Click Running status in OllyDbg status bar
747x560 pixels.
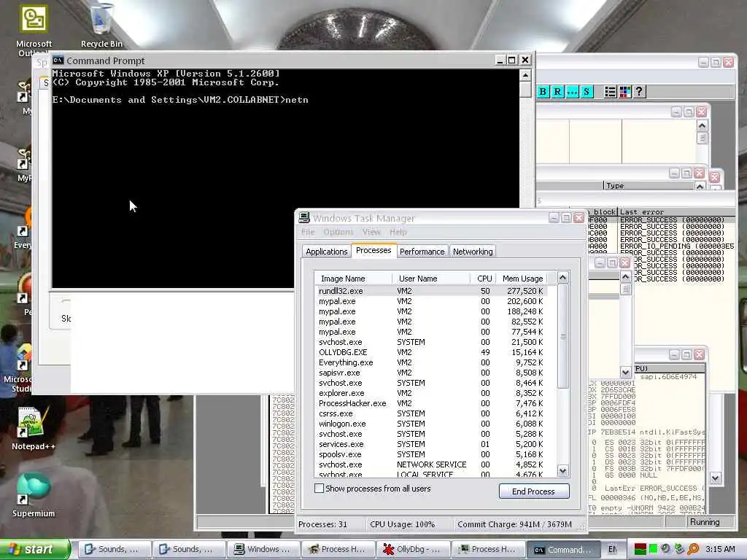click(705, 522)
